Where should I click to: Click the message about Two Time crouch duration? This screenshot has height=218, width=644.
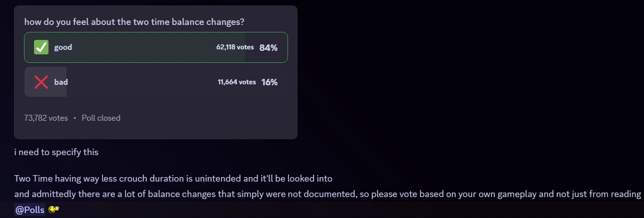[x=173, y=178]
